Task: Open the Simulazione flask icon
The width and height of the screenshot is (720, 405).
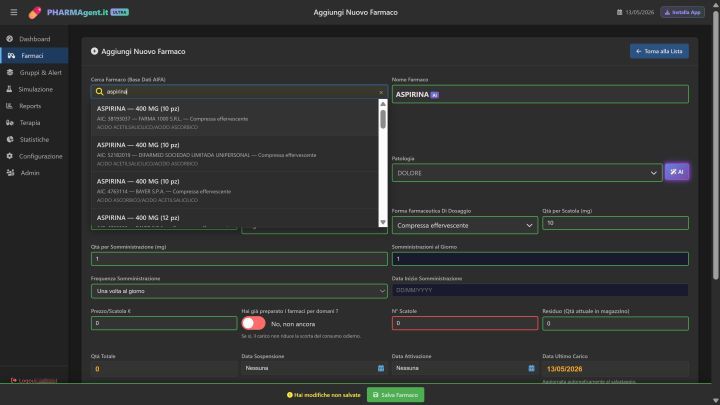Action: [10, 89]
